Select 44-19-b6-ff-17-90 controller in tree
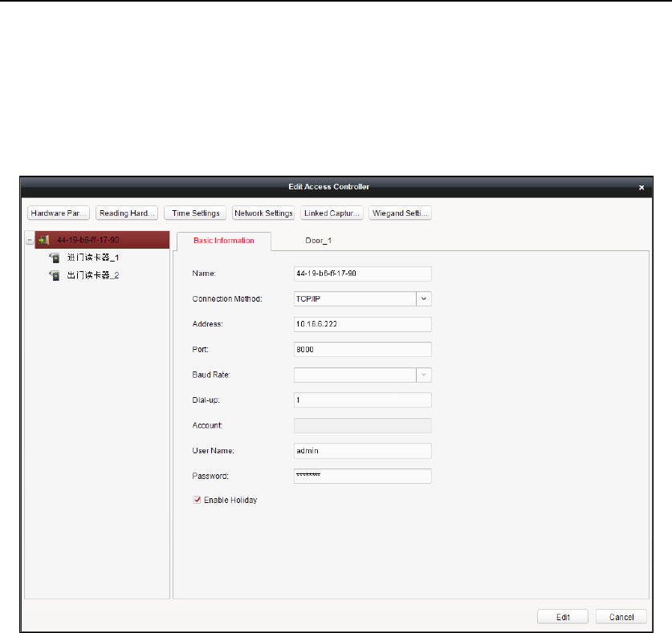The height and width of the screenshot is (633, 672). (102, 240)
